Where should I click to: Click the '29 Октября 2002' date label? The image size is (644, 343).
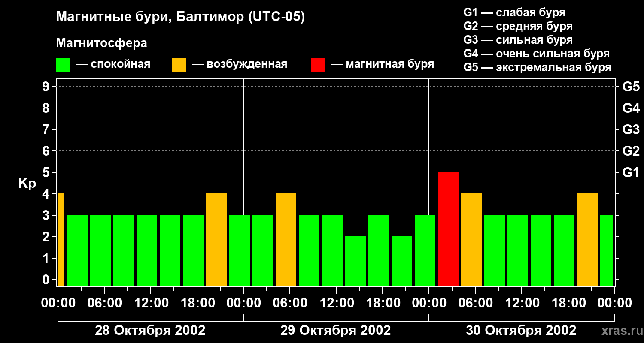pos(336,331)
